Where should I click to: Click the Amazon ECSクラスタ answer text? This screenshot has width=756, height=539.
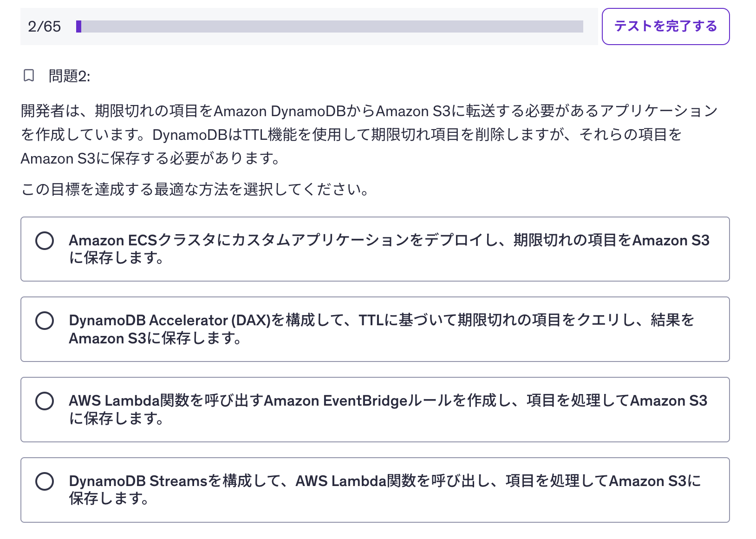coord(388,241)
